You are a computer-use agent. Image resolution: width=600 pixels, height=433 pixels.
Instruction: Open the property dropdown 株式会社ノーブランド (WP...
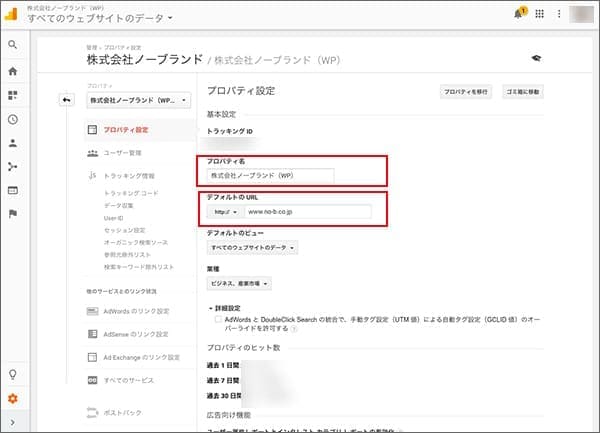(138, 100)
